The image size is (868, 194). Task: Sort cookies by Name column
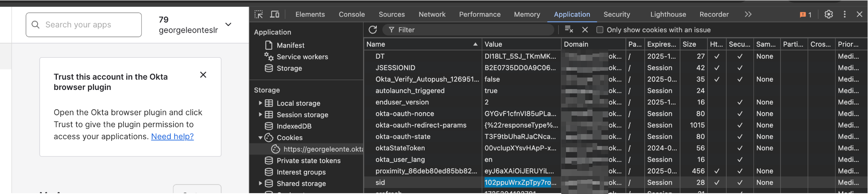[x=423, y=44]
